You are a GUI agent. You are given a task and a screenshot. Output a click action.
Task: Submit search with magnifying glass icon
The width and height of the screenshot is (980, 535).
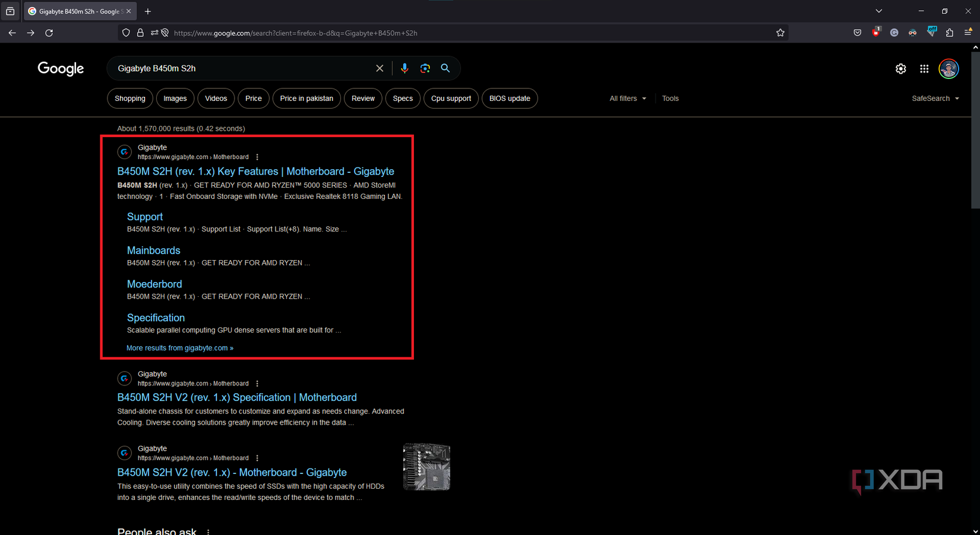445,68
